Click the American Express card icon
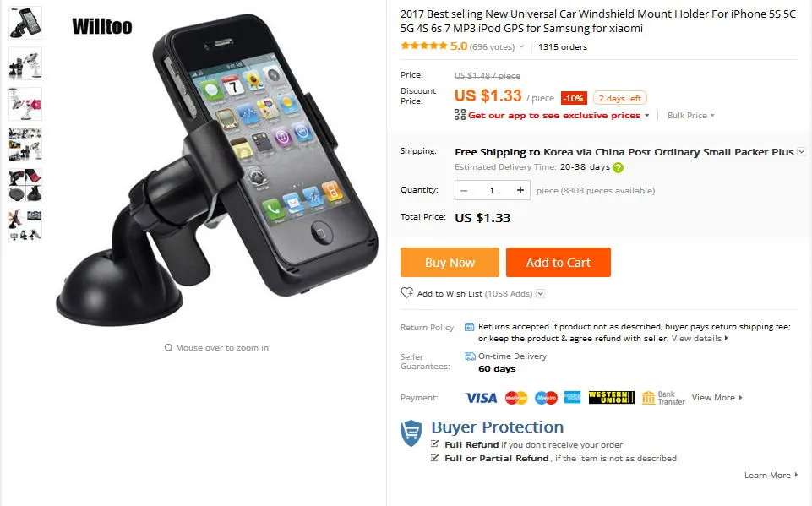The image size is (812, 506). click(572, 397)
